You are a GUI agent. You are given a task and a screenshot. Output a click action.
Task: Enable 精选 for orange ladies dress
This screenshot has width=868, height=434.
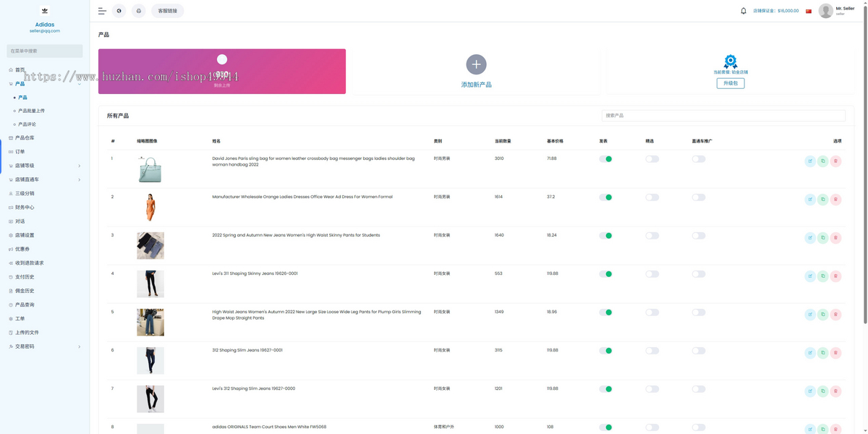[652, 197]
